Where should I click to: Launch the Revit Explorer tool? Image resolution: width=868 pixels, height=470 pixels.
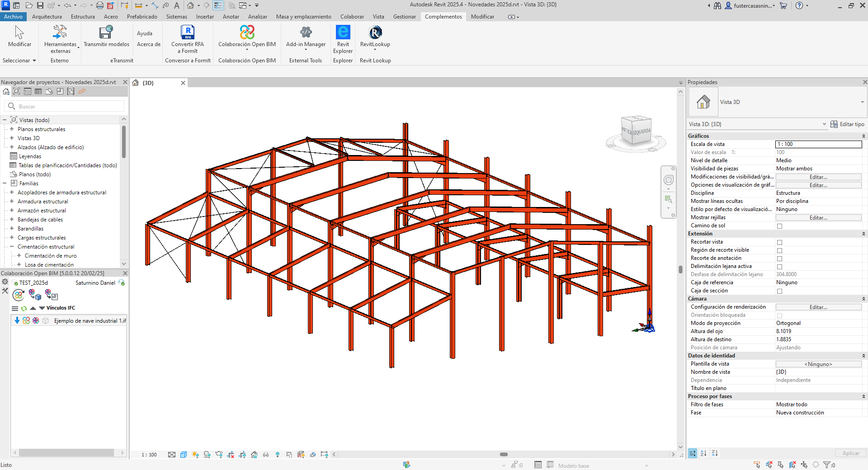pyautogui.click(x=343, y=39)
